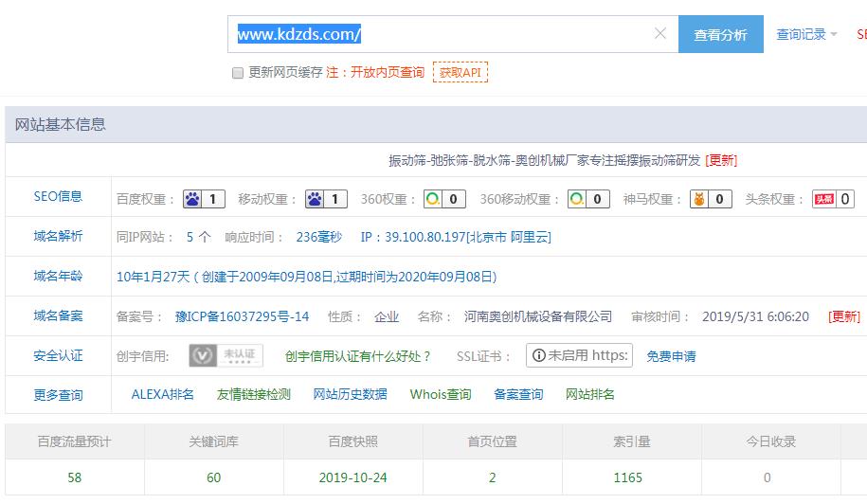Click the 备案号 豫ICP备16037295号-14 link
Screen dimensions: 867x504
point(242,316)
